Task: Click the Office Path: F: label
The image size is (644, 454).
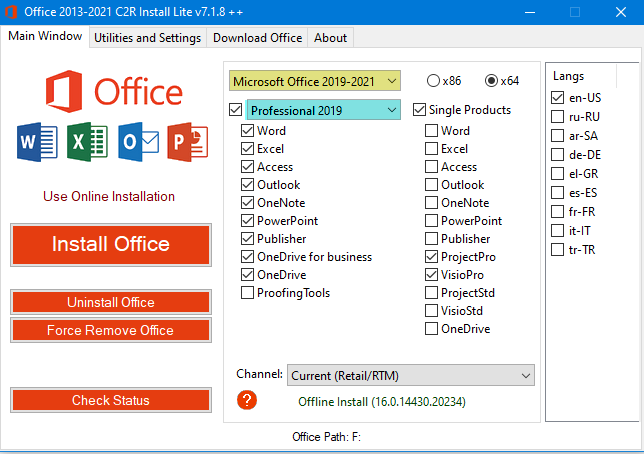Action: click(327, 436)
